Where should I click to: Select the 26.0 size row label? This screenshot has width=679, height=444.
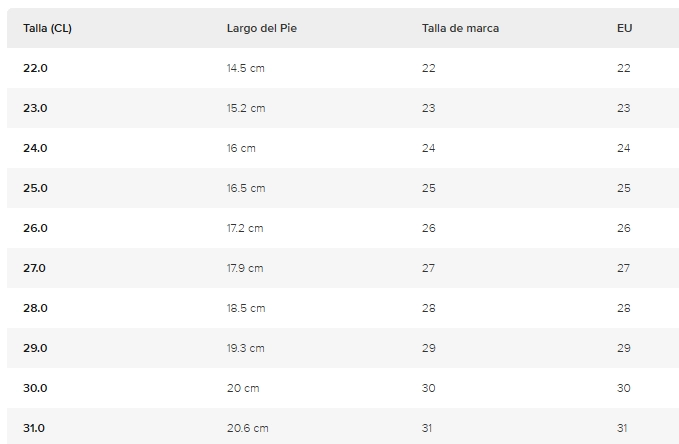coord(35,228)
